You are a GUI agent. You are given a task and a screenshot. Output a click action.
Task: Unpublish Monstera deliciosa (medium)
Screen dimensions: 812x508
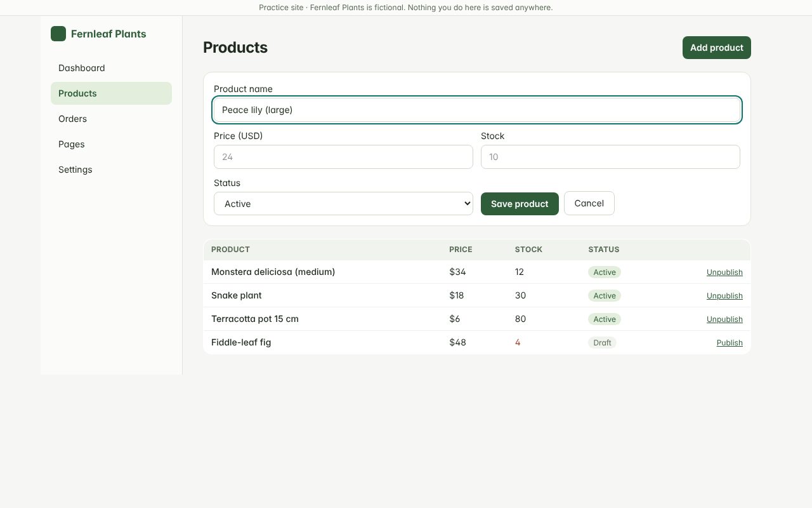click(724, 272)
